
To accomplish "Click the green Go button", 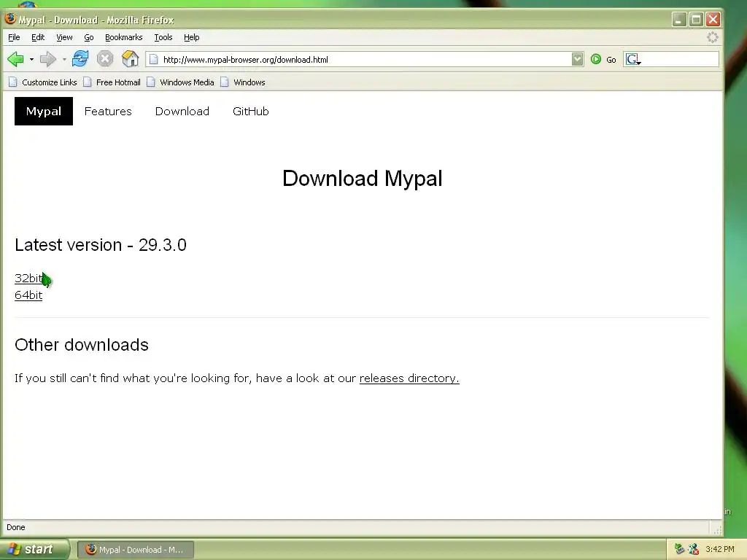I will [x=603, y=60].
